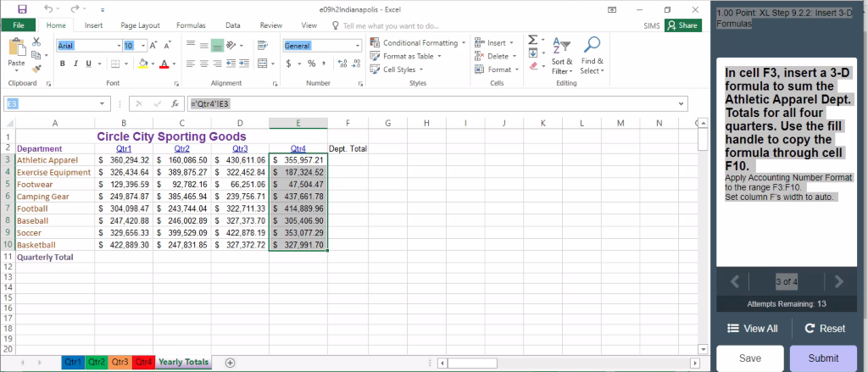Click the Save icon in quick access toolbar
868x372 pixels.
[x=22, y=9]
